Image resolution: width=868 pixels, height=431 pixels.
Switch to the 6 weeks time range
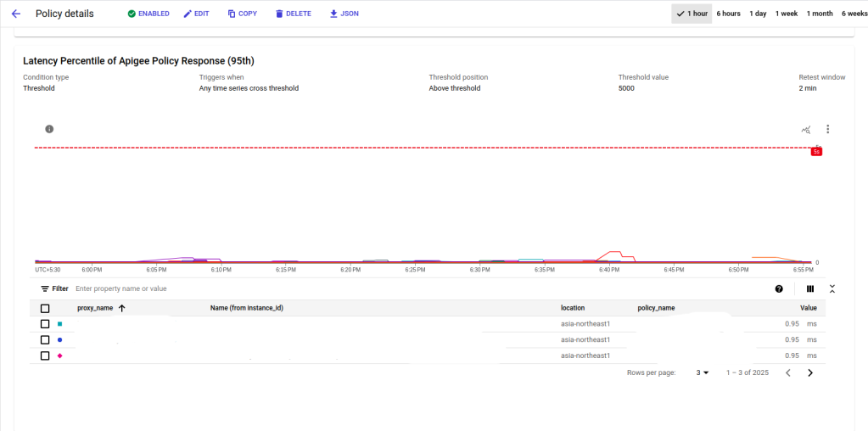click(x=854, y=14)
